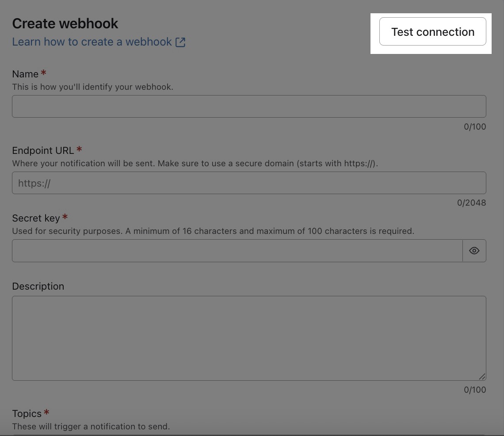Screen dimensions: 504x436
Task: Click the Endpoint URL label text
Action: click(x=43, y=151)
